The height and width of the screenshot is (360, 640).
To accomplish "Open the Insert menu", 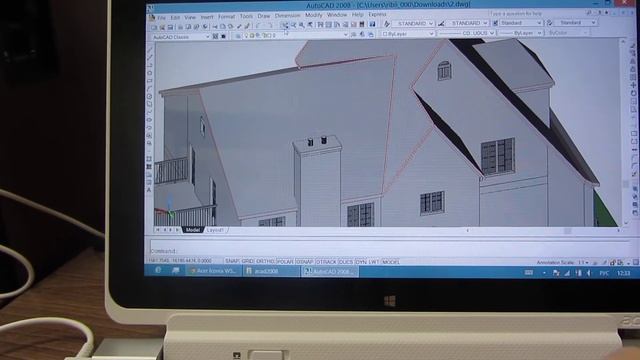I will pos(207,17).
